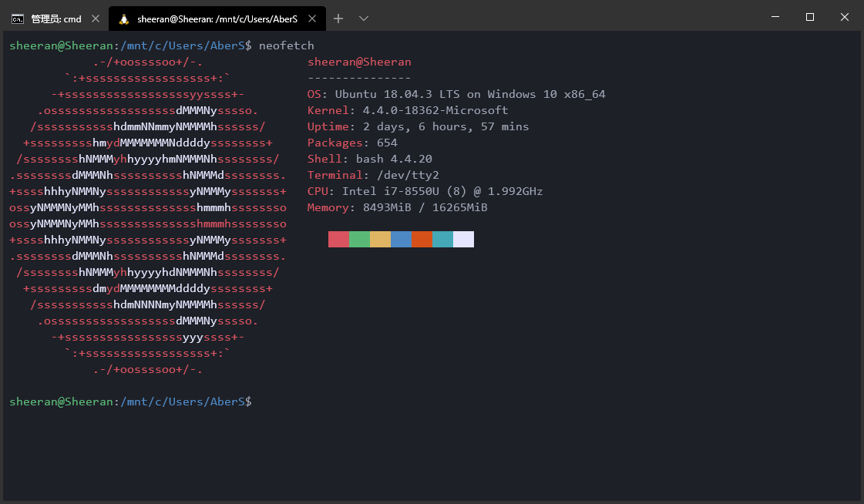Click the red color block in neofetch output
Screen dimensions: 864x504
pyautogui.click(x=338, y=240)
